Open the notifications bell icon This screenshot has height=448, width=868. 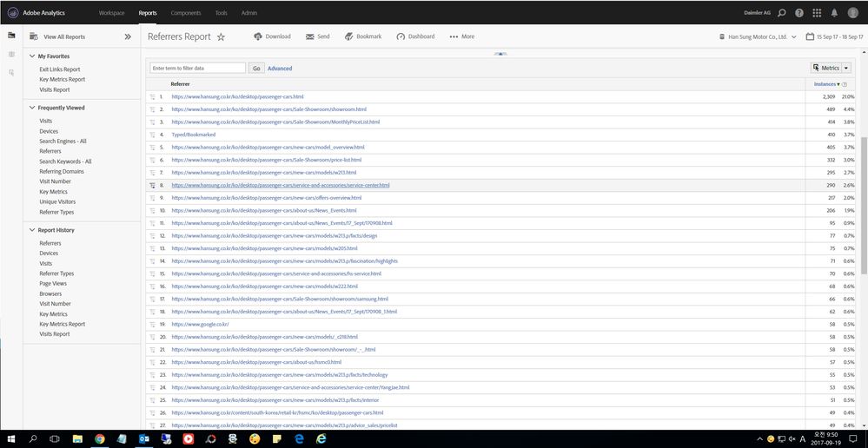[834, 13]
